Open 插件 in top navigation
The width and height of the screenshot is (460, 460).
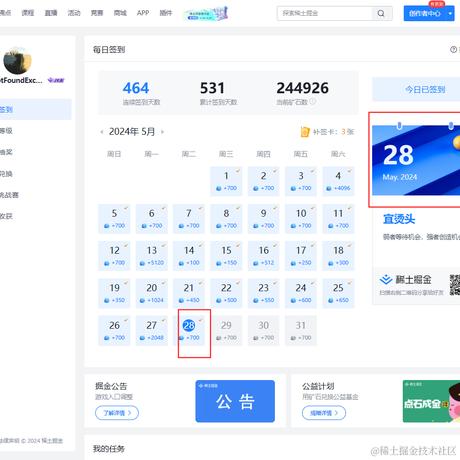166,13
